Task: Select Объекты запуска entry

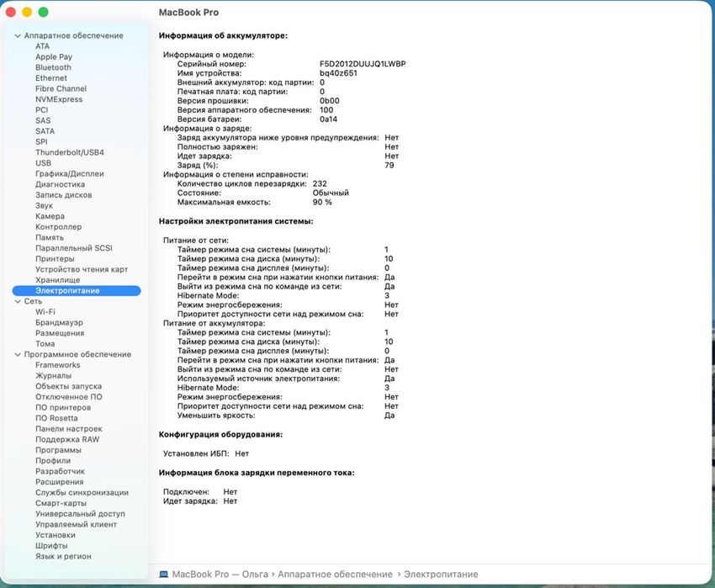Action: (x=68, y=386)
